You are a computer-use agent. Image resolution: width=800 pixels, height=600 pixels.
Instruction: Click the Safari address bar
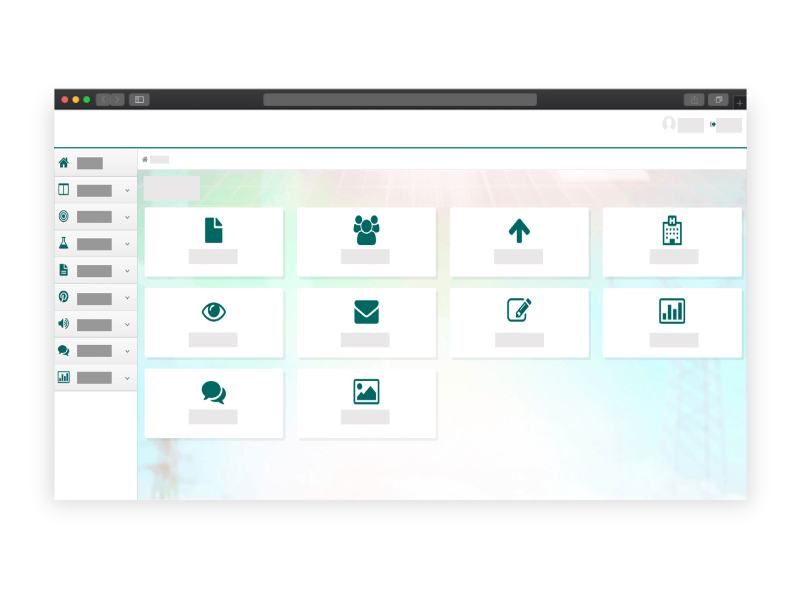[400, 100]
